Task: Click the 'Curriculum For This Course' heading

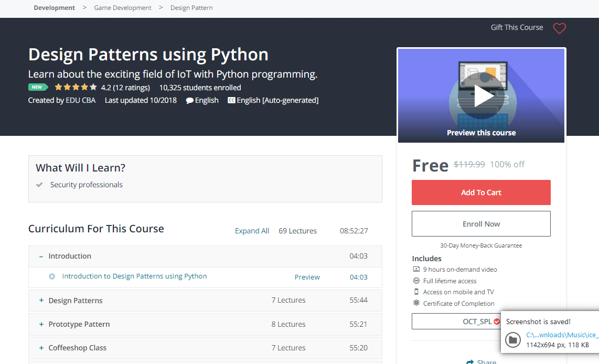Action: pos(97,229)
